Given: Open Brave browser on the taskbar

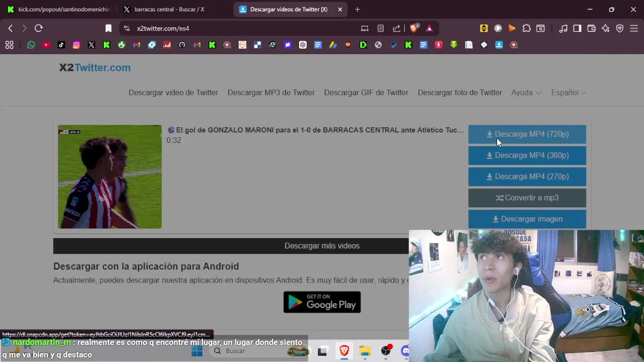Looking at the screenshot, I should point(344,351).
